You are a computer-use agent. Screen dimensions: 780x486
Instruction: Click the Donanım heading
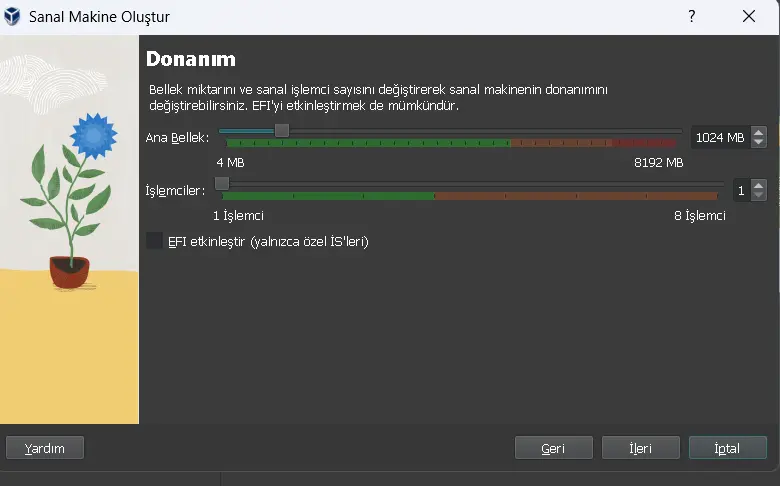click(191, 59)
